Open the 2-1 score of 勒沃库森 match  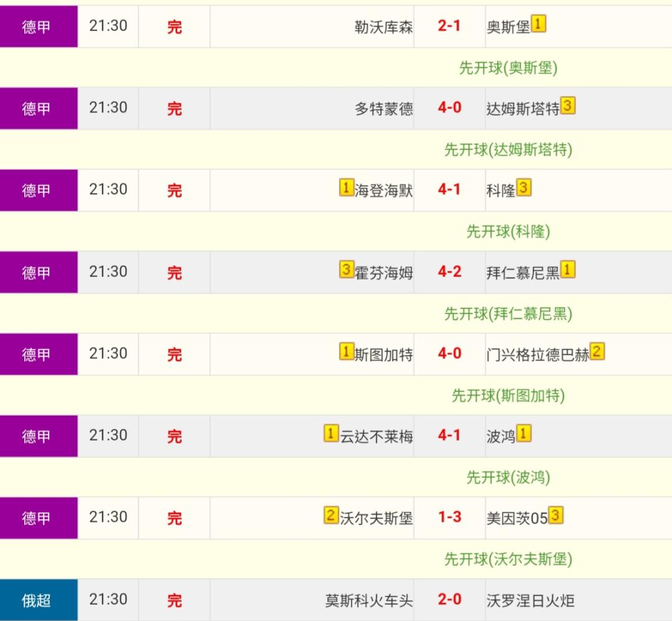449,26
